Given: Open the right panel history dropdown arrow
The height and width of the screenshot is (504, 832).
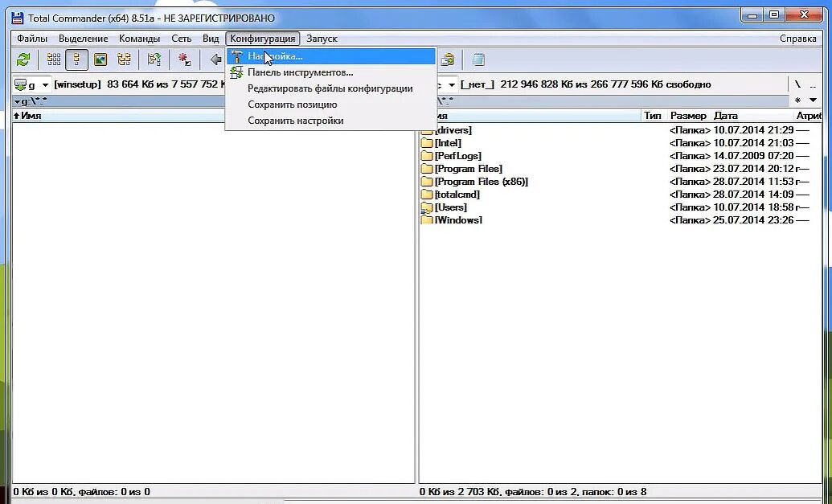Looking at the screenshot, I should click(813, 100).
